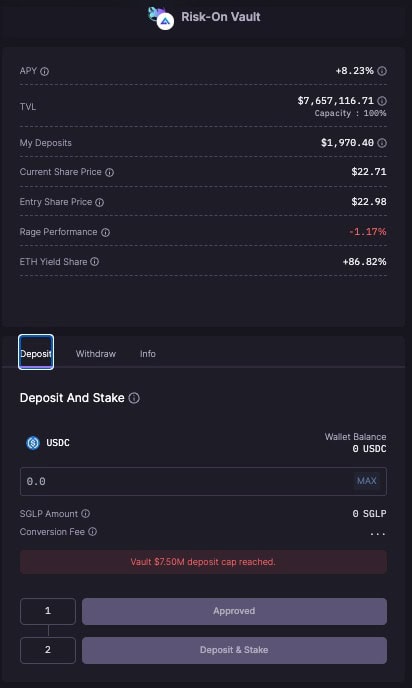Click the info icon beside My Deposits value
The width and height of the screenshot is (412, 688).
pos(382,143)
